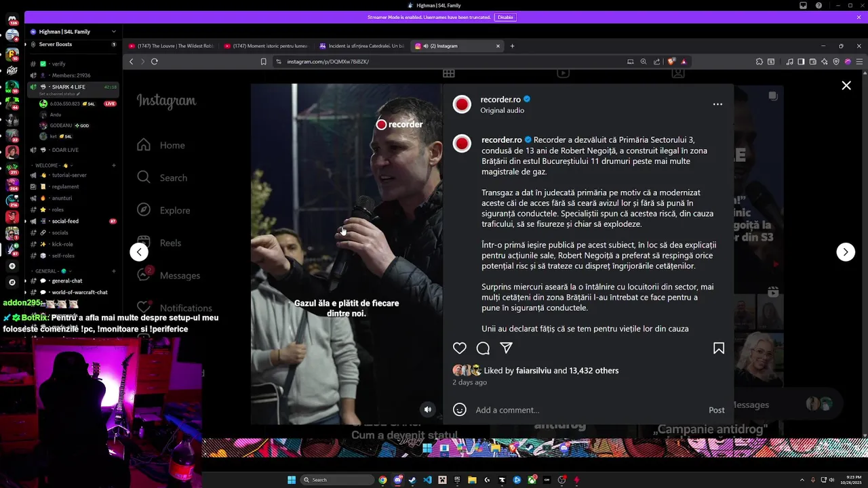This screenshot has width=868, height=488.
Task: Go back in browser history
Action: point(132,62)
